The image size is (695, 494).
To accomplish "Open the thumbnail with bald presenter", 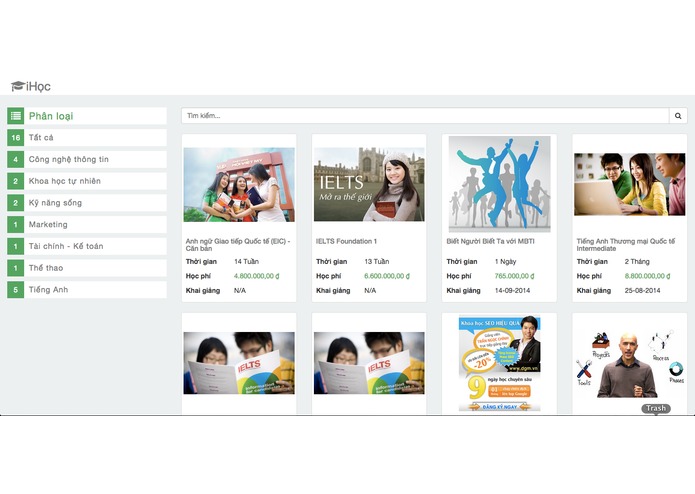I will click(x=629, y=364).
